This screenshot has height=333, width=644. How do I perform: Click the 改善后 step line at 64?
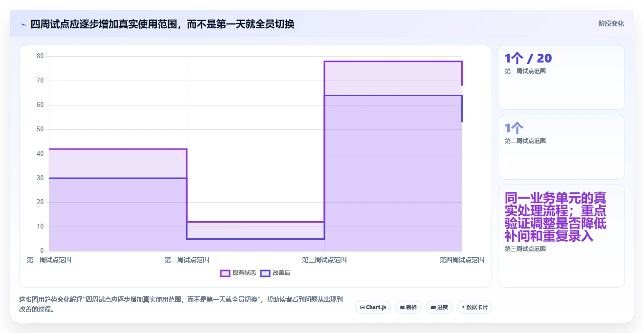[x=393, y=96]
